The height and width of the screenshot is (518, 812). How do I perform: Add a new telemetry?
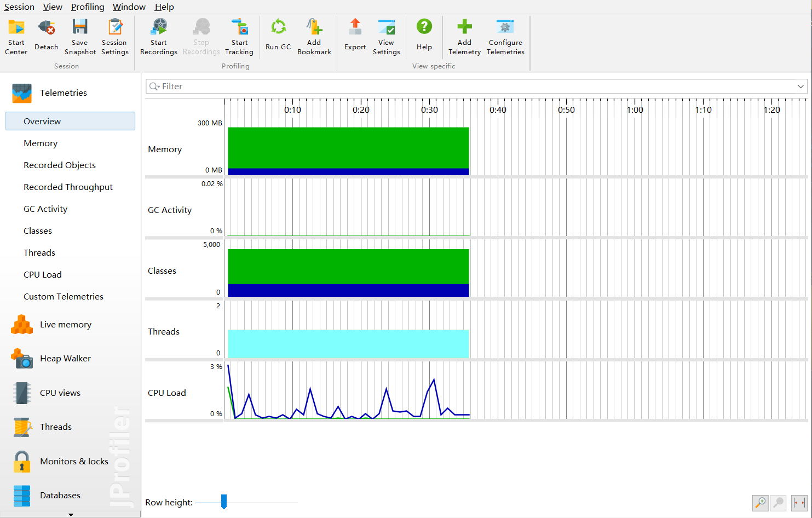[x=464, y=37]
